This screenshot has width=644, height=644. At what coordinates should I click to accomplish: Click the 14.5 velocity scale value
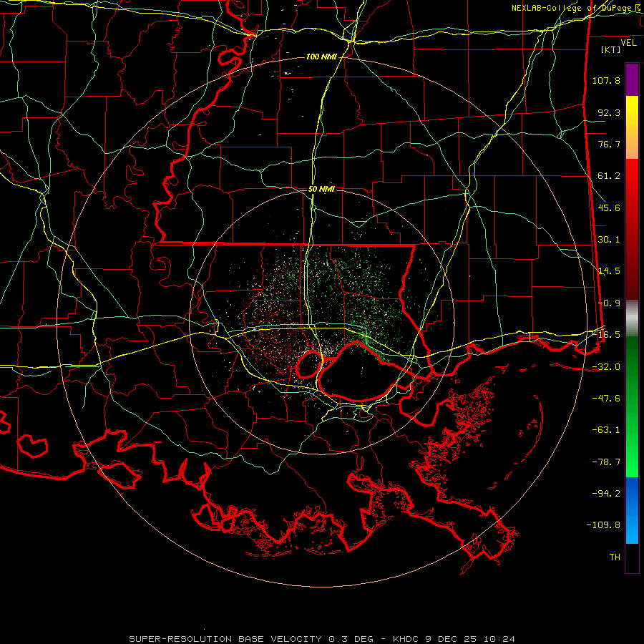click(609, 271)
